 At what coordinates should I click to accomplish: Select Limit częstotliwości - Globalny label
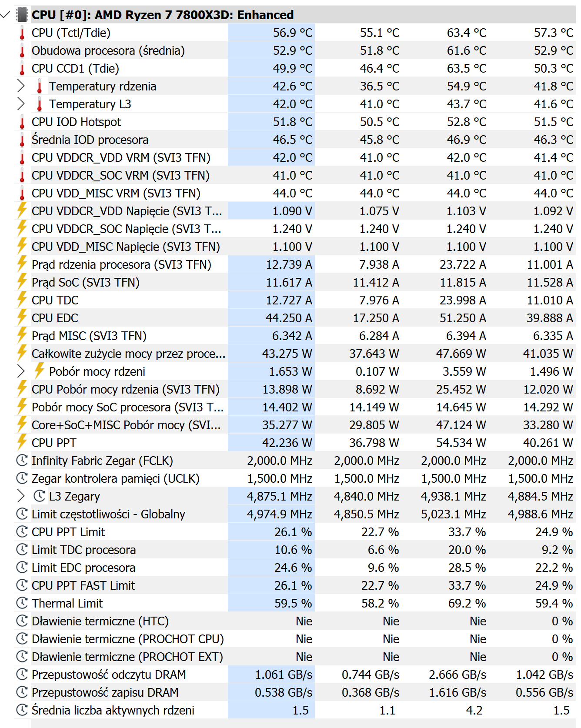point(108,514)
